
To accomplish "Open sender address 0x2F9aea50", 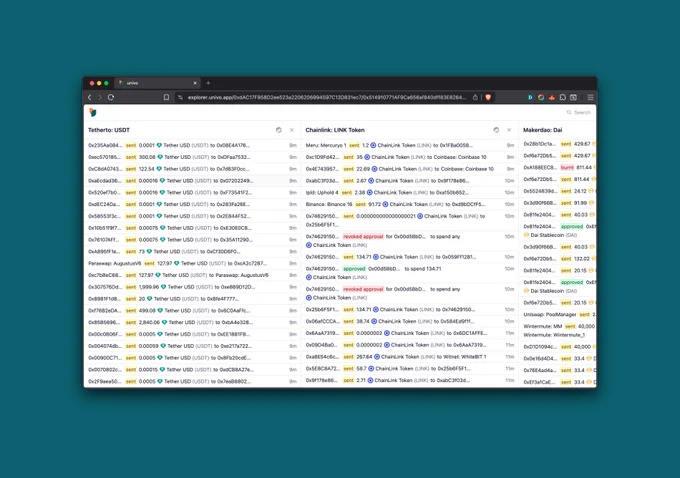I will coord(105,381).
